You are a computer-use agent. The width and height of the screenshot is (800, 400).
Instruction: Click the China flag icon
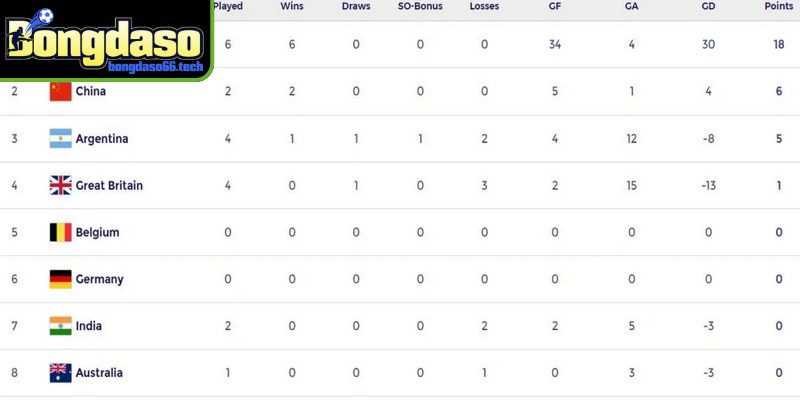[60, 92]
